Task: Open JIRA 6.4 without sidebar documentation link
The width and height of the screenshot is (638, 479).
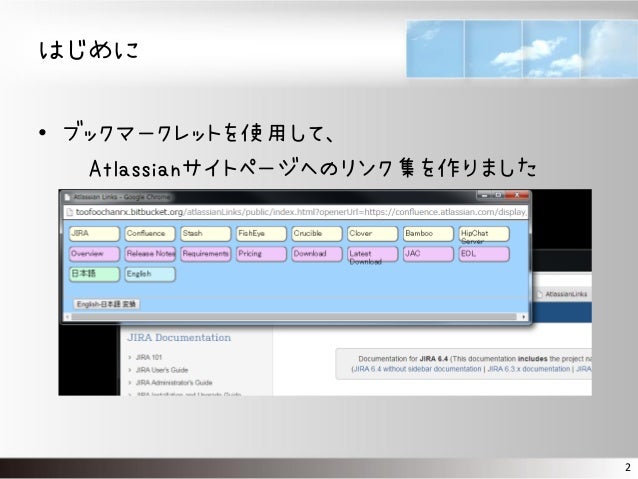Action: click(417, 369)
